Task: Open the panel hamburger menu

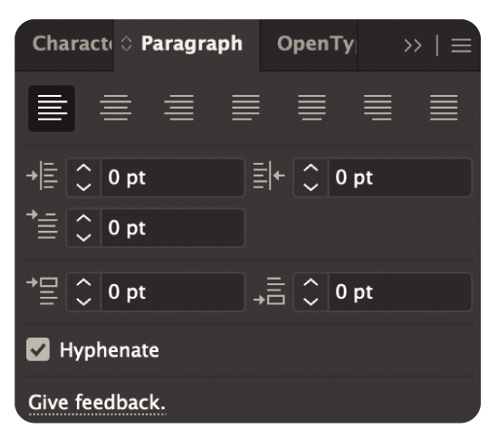Action: (x=461, y=46)
